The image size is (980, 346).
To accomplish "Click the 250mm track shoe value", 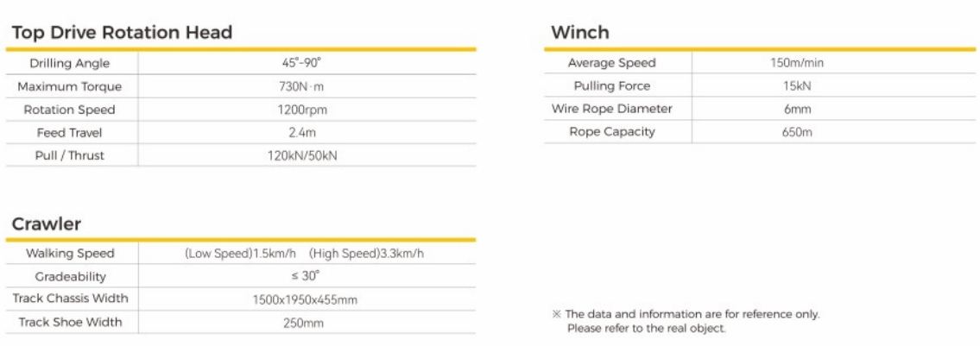I will (x=307, y=323).
